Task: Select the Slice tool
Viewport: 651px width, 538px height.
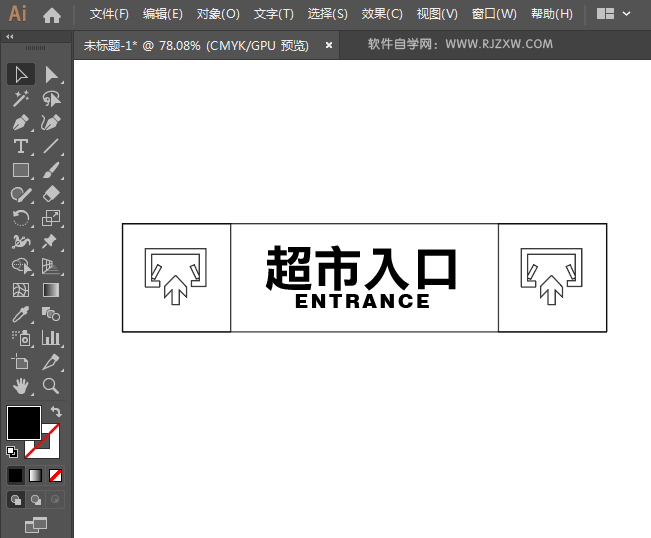Action: click(51, 362)
